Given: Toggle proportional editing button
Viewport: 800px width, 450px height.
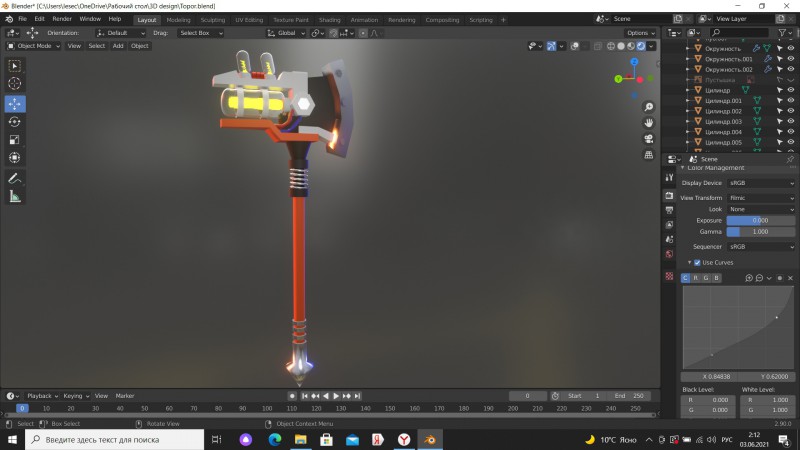Looking at the screenshot, I should coord(363,33).
